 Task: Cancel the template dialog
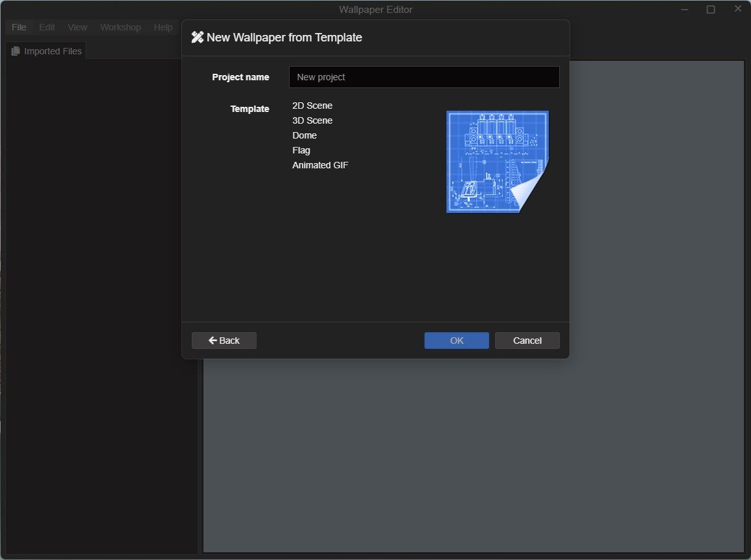[x=527, y=340]
